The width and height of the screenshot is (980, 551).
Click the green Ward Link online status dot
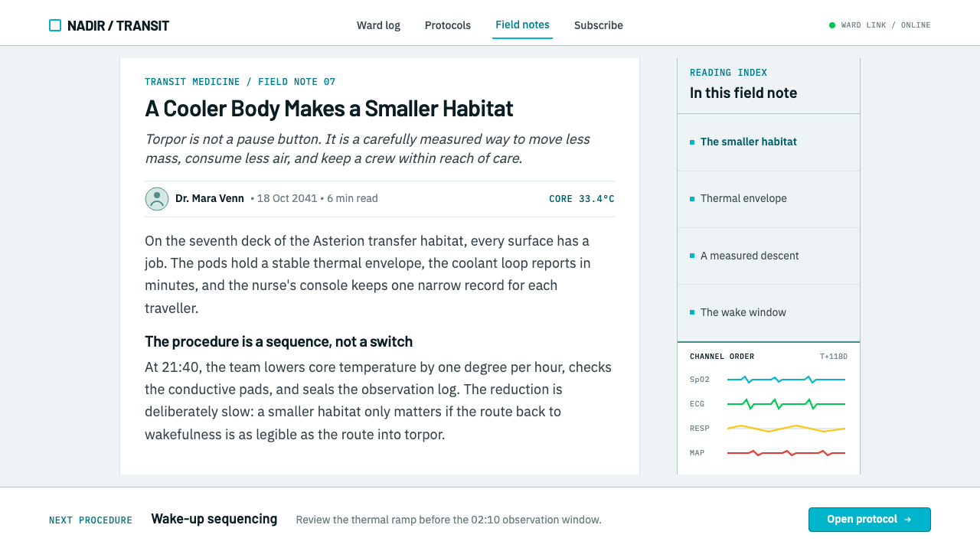[x=832, y=25]
